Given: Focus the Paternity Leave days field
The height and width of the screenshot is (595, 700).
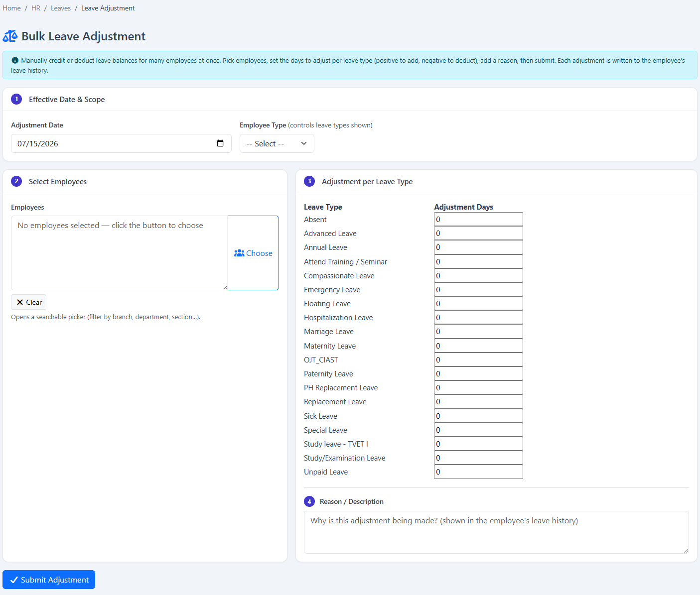Looking at the screenshot, I should click(478, 373).
